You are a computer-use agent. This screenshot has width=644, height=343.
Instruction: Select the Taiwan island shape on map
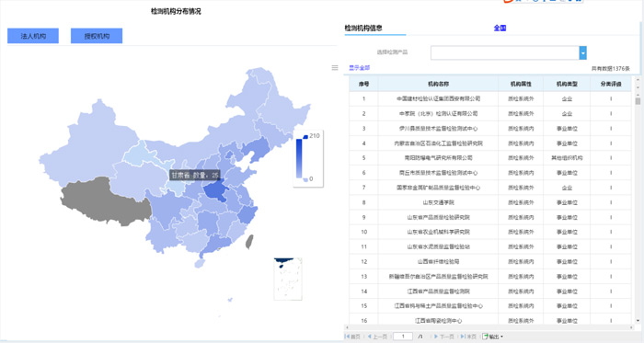point(249,242)
